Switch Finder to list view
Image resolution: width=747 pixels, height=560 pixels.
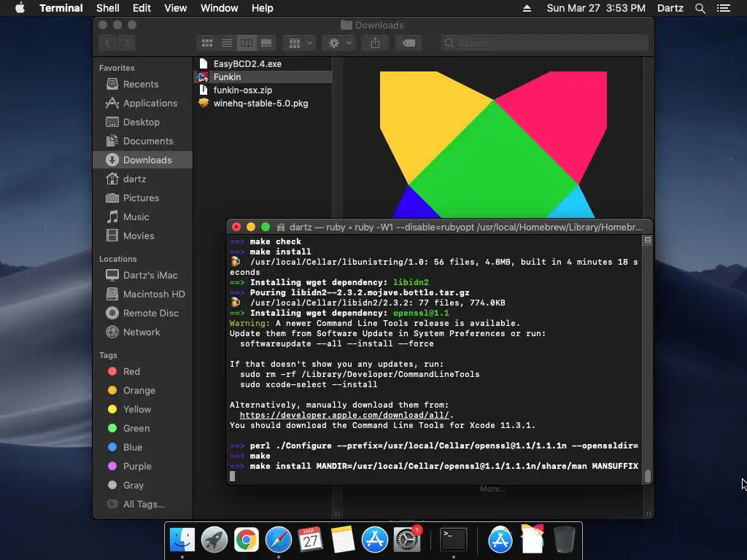227,43
